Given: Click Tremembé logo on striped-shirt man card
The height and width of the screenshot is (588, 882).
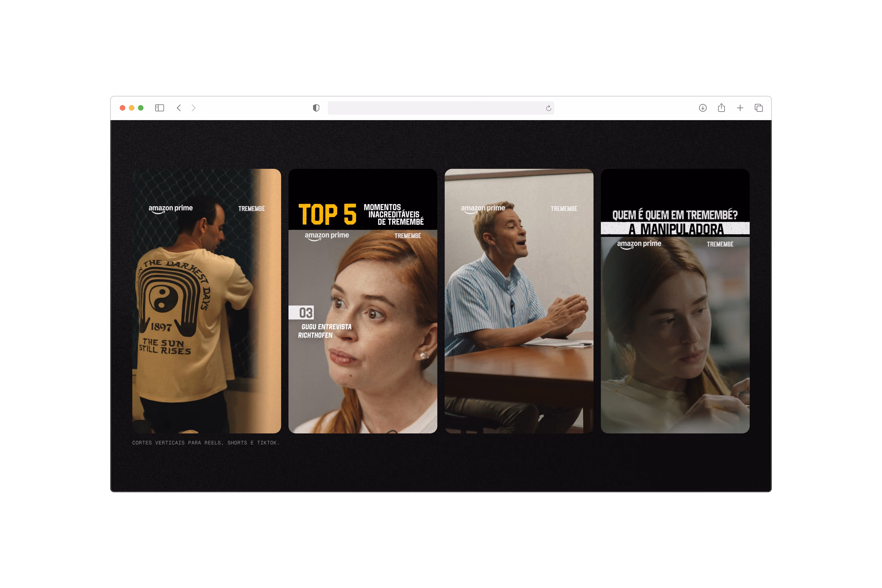Looking at the screenshot, I should tap(564, 209).
